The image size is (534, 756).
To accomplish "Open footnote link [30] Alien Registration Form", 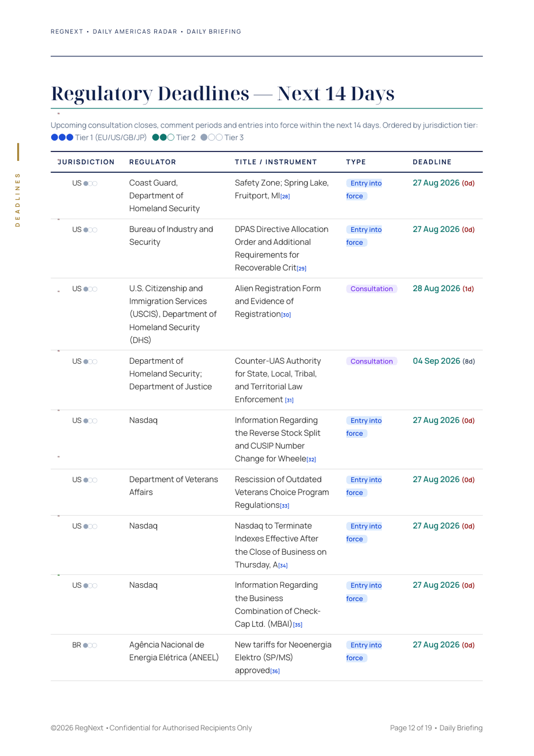I will tap(286, 315).
